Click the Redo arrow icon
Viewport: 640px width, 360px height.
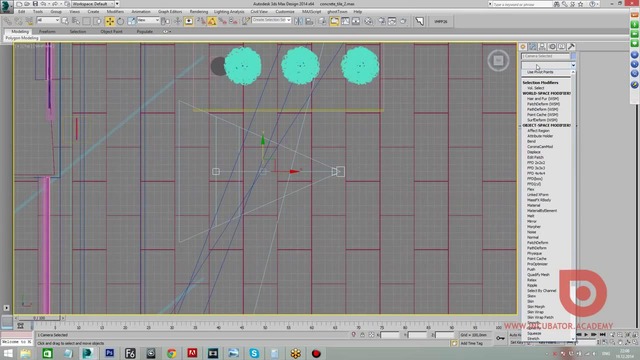coord(55,4)
